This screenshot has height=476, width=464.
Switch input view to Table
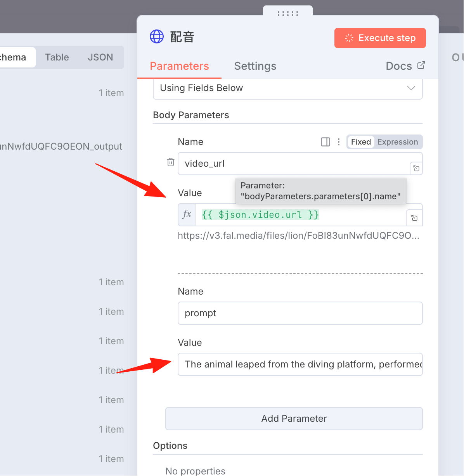coord(57,57)
